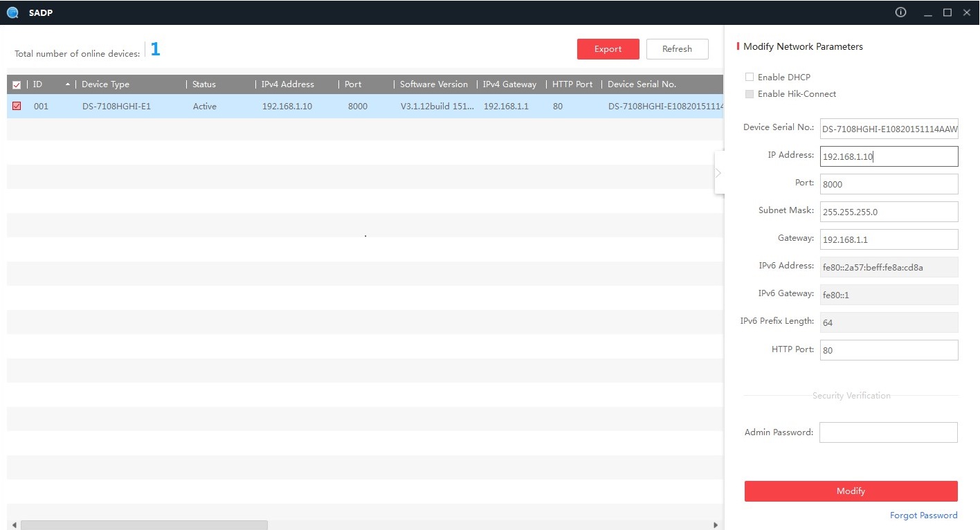
Task: Click the IPv6 Prefix Length field
Action: (x=889, y=322)
